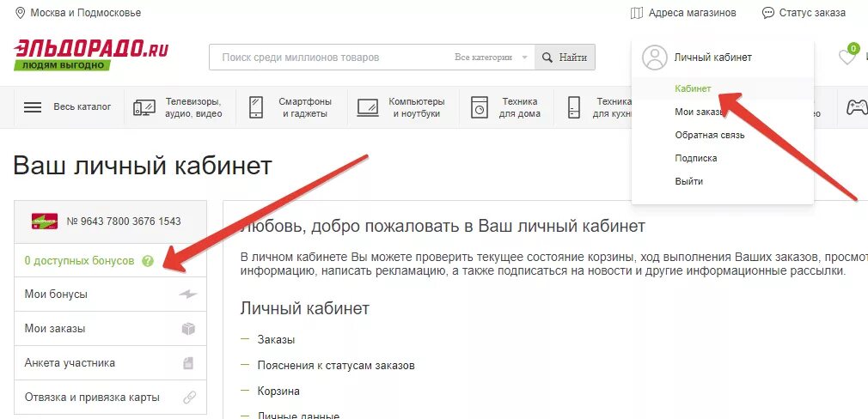
Task: Open Статус заказа link
Action: [812, 13]
